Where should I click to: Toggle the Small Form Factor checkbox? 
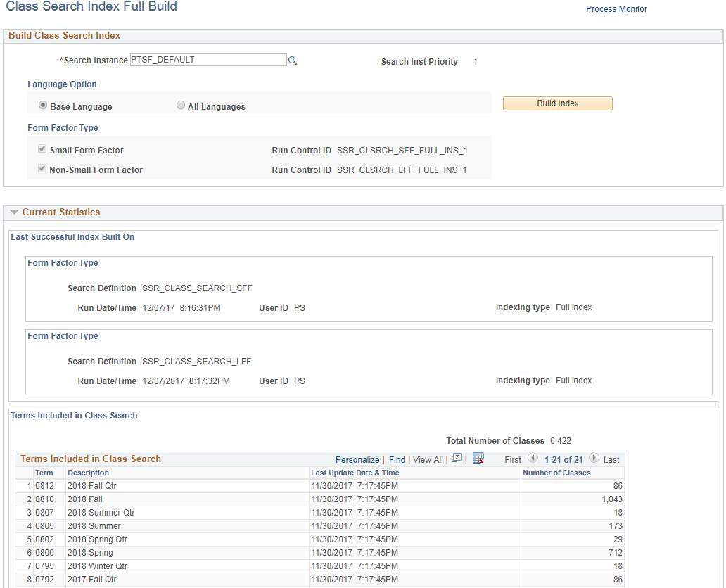(x=42, y=148)
